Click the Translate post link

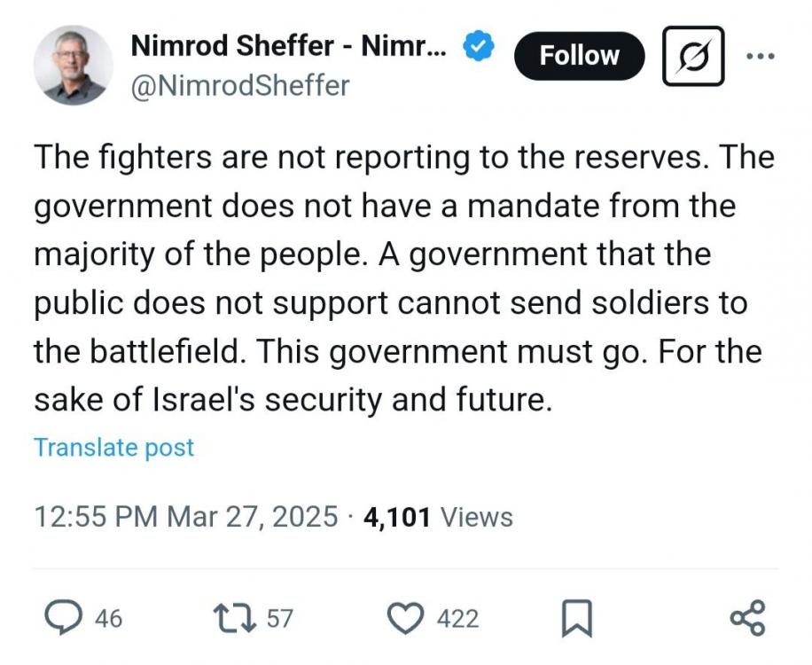[113, 448]
